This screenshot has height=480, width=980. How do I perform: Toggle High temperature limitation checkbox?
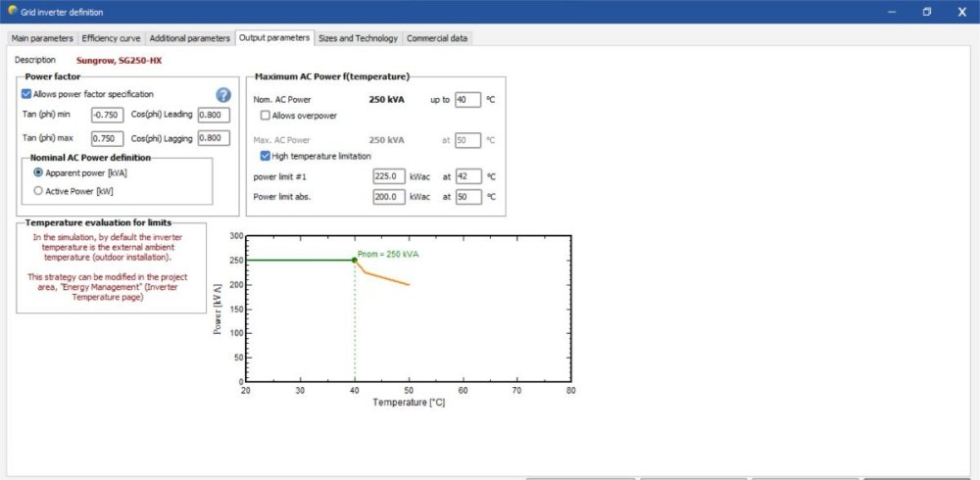coord(266,156)
